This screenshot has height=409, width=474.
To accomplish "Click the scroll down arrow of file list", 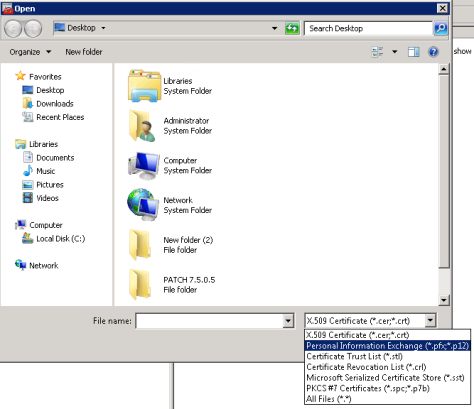I will (x=444, y=300).
